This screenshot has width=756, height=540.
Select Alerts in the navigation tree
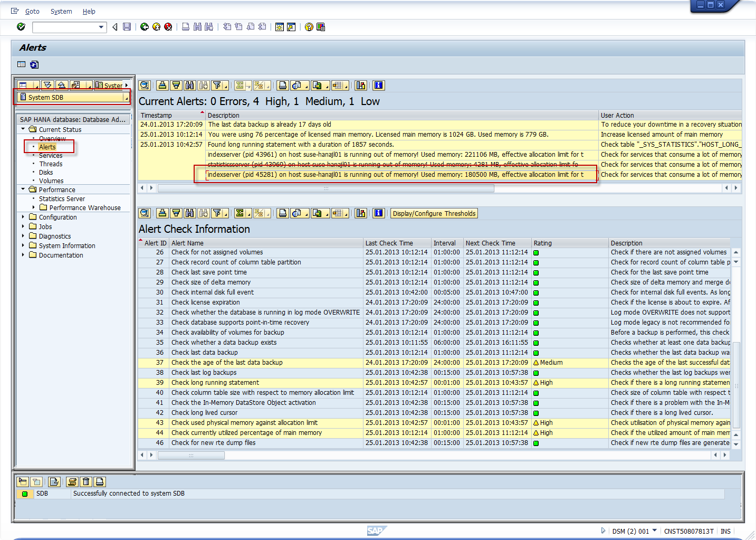click(x=47, y=147)
